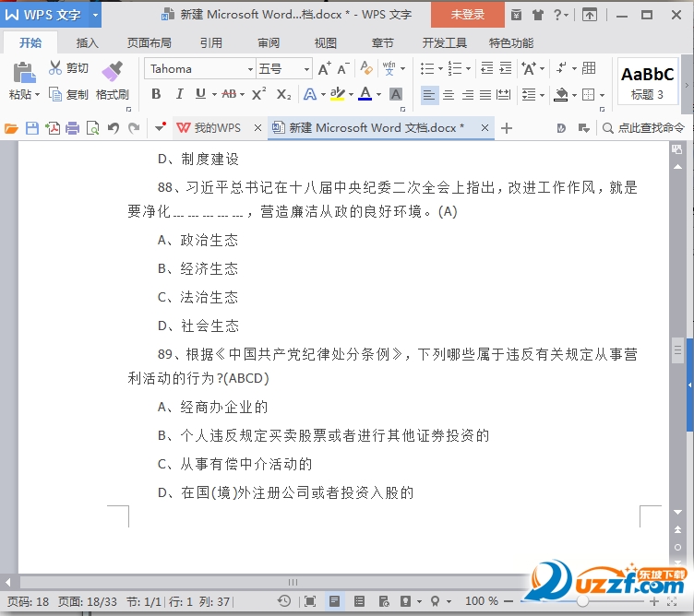Viewport: 694px width, 616px height.
Task: Click the Copy icon
Action: (54, 94)
